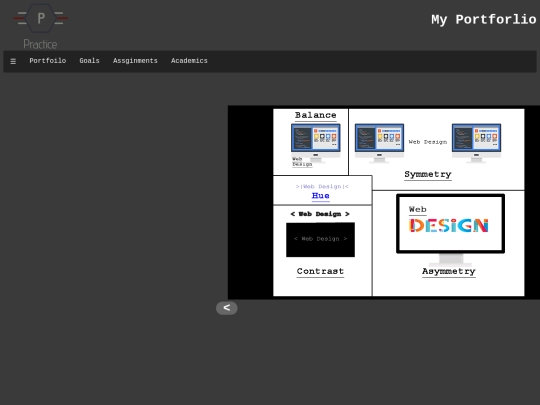The height and width of the screenshot is (405, 540).
Task: Click the black Web Design contrast box
Action: (x=320, y=239)
